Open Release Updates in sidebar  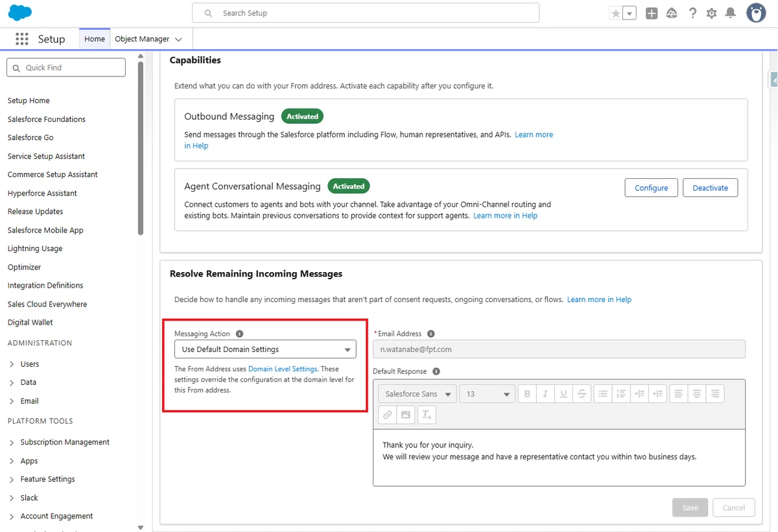click(x=36, y=211)
